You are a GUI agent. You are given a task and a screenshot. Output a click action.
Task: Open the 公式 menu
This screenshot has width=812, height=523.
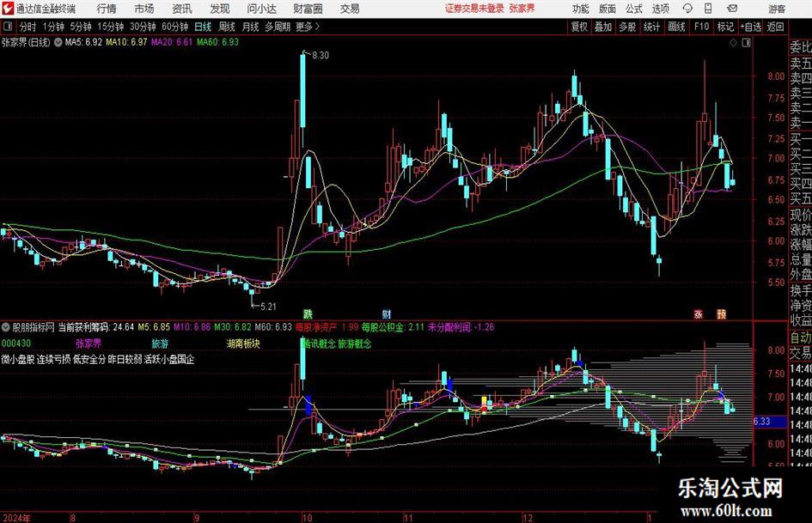click(634, 9)
